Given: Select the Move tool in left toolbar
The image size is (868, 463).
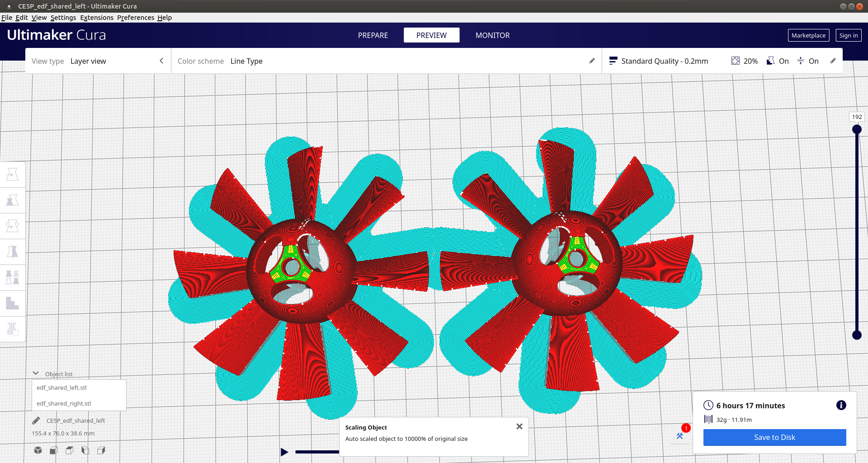Looking at the screenshot, I should (12, 175).
